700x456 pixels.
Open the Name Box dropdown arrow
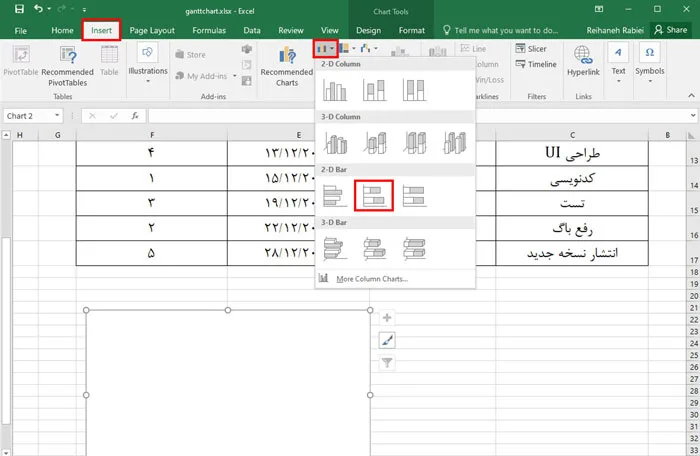point(67,116)
